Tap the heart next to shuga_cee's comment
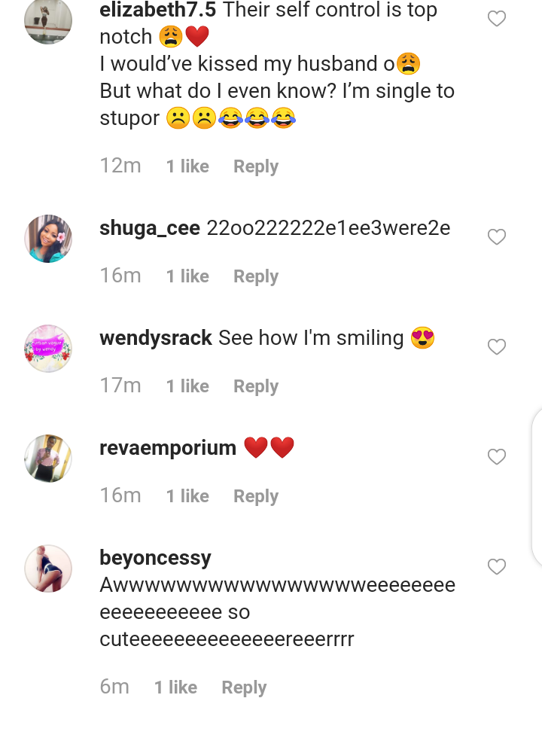The height and width of the screenshot is (756, 542). pyautogui.click(x=497, y=237)
